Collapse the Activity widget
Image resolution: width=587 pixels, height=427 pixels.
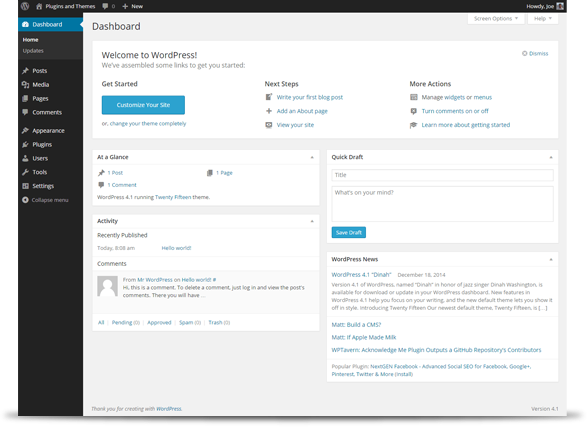click(312, 221)
